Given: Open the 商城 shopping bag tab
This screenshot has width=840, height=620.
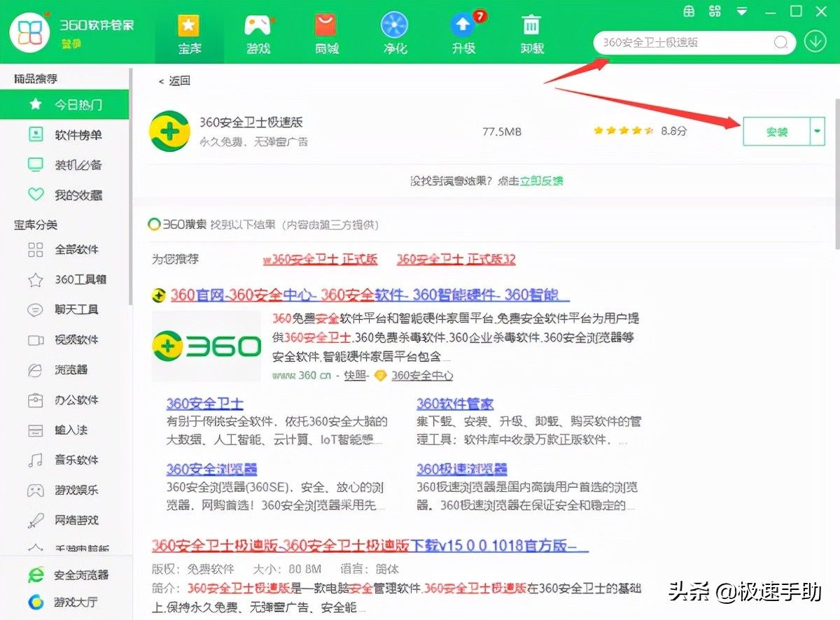Looking at the screenshot, I should pyautogui.click(x=326, y=33).
